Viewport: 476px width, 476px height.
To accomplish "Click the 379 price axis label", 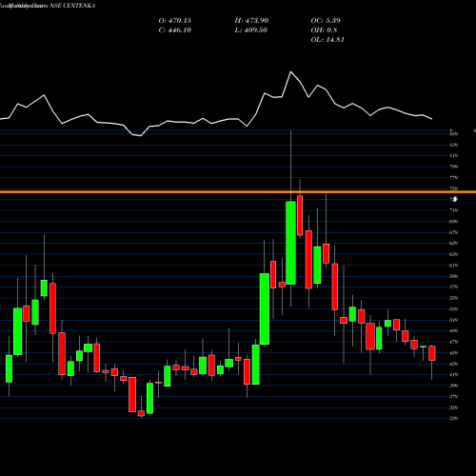I will coord(454,397).
